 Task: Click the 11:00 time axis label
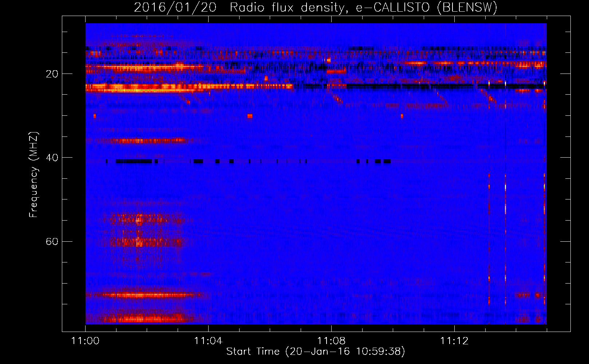tap(85, 341)
